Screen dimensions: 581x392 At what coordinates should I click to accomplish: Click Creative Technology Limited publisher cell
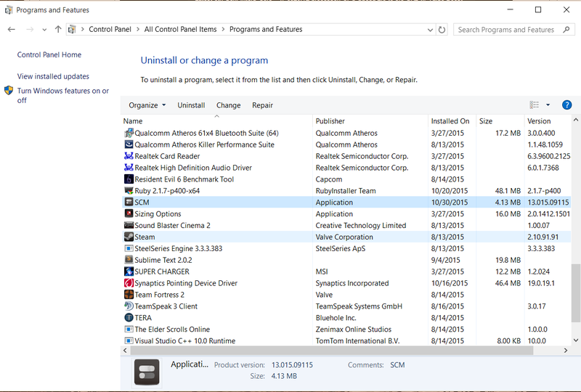(360, 225)
